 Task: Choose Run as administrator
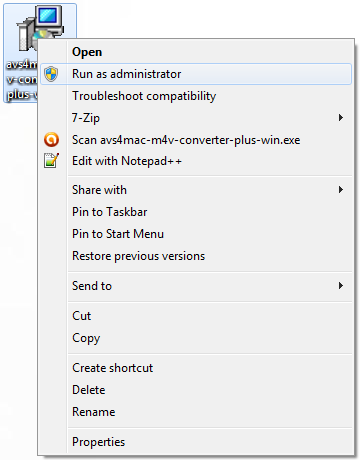196,74
